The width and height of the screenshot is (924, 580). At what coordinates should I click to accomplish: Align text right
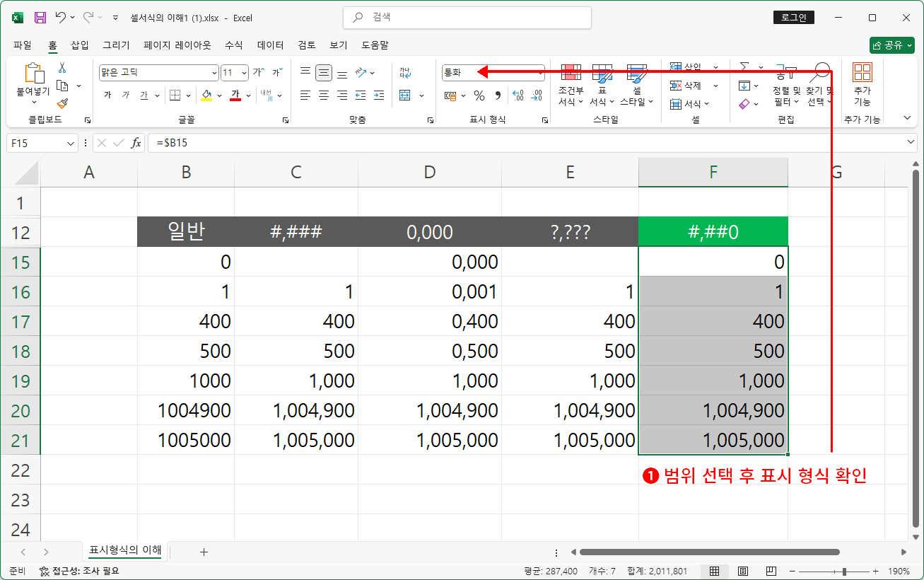[342, 95]
